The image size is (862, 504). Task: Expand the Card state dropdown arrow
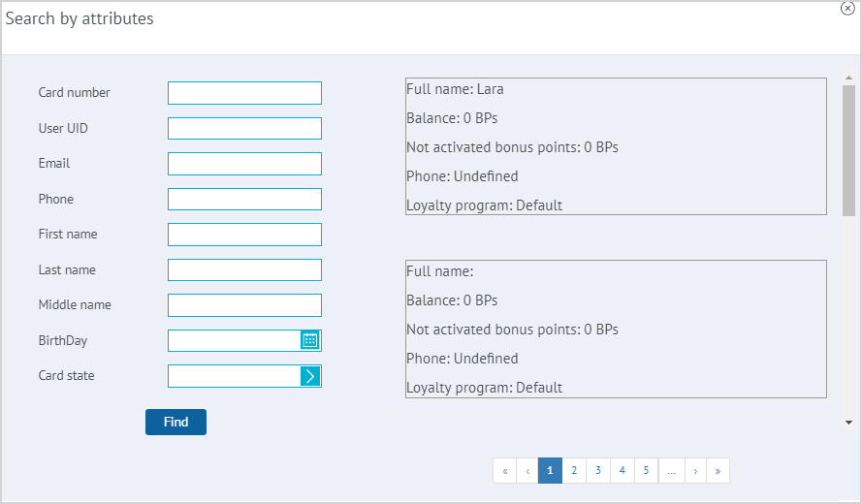click(310, 376)
